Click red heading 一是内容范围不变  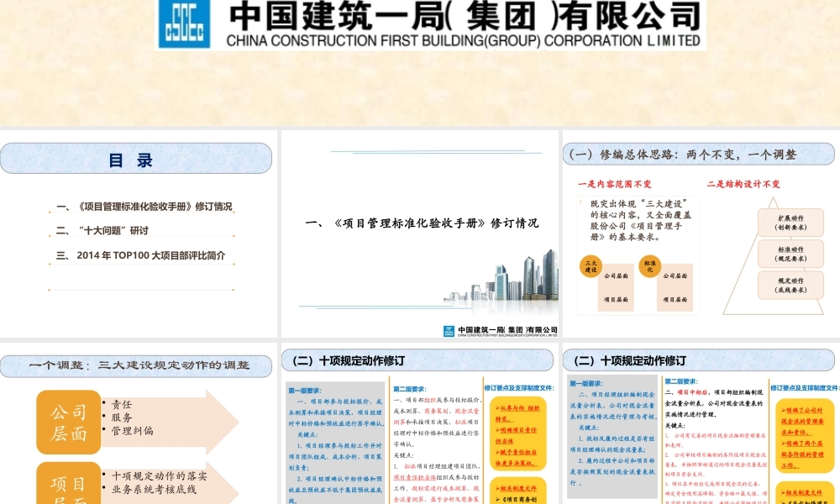(x=615, y=184)
